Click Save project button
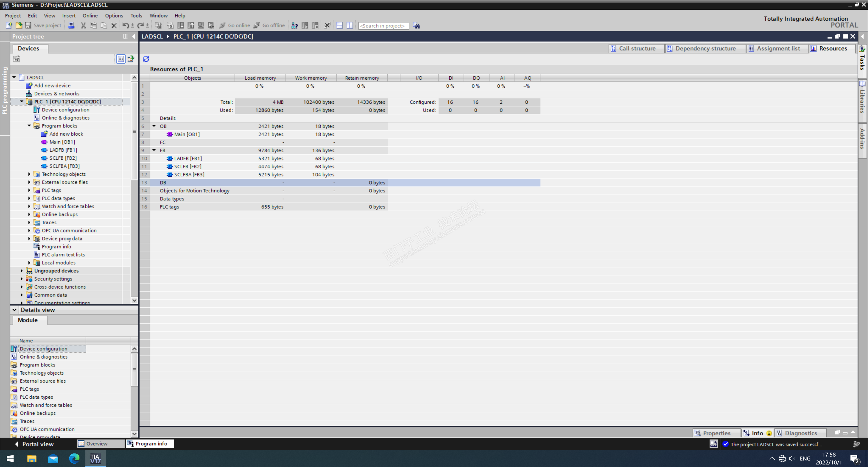This screenshot has height=467, width=868. click(x=43, y=26)
